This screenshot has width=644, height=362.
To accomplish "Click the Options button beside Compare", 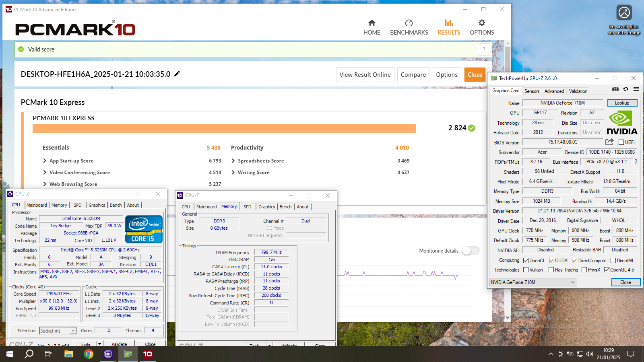I will coord(447,75).
